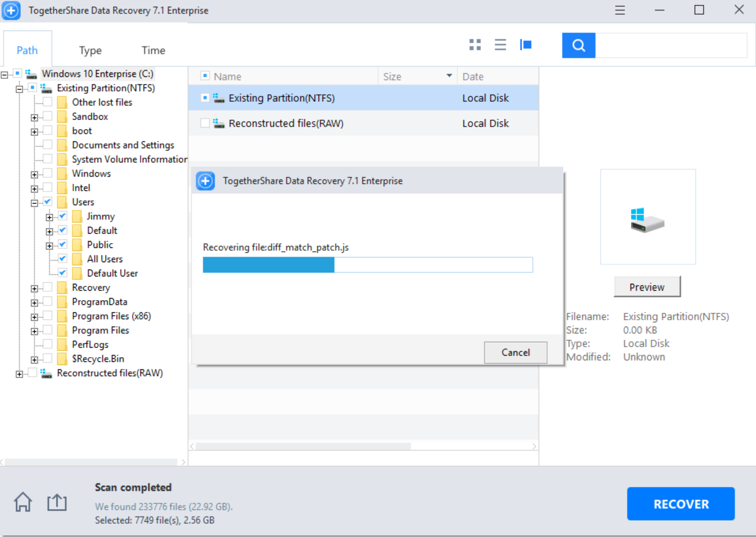Select the Reconstructed files(RAW) row in file list
The height and width of the screenshot is (537, 756).
tap(364, 123)
